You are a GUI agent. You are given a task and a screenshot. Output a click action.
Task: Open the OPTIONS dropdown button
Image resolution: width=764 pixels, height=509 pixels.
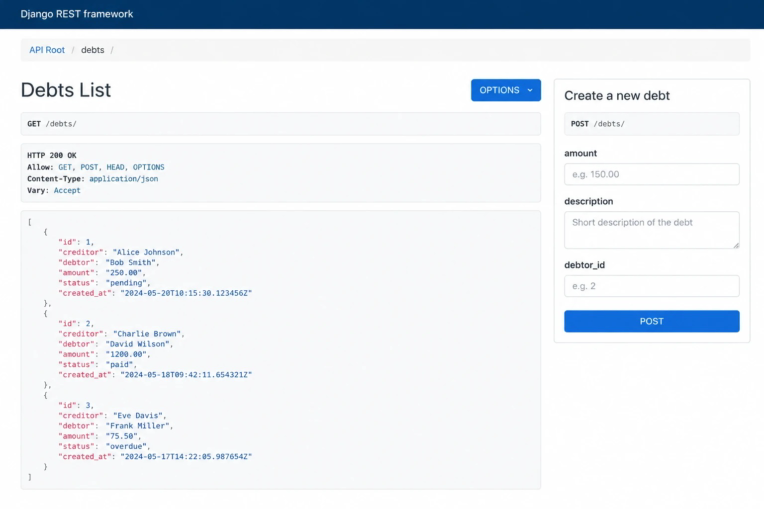coord(505,90)
